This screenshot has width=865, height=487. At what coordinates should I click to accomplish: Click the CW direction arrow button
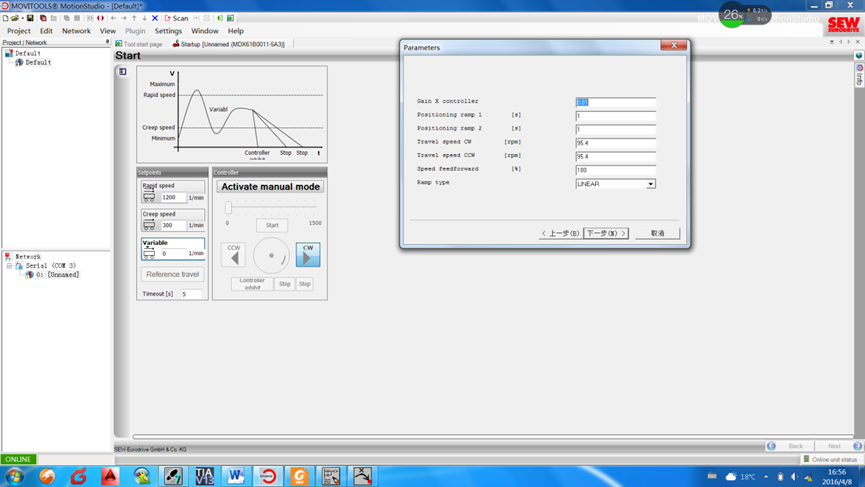(308, 255)
